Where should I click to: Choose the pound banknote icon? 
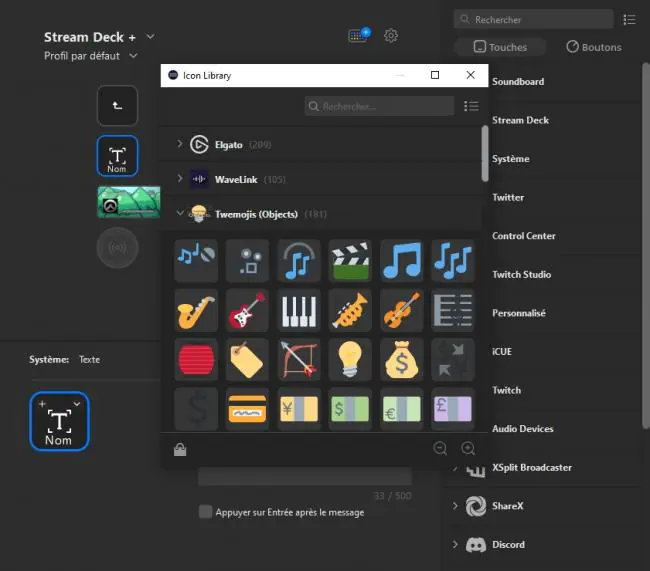pos(453,409)
